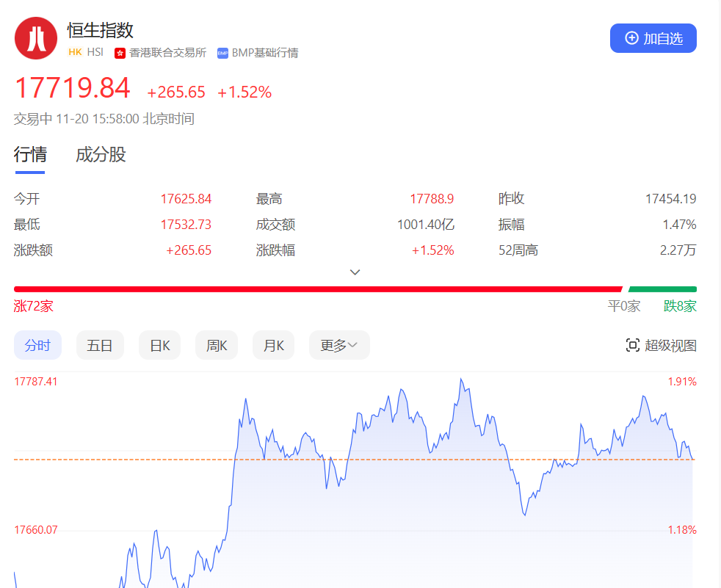Switch to the 月K chart
This screenshot has height=588, width=721.
pyautogui.click(x=274, y=345)
